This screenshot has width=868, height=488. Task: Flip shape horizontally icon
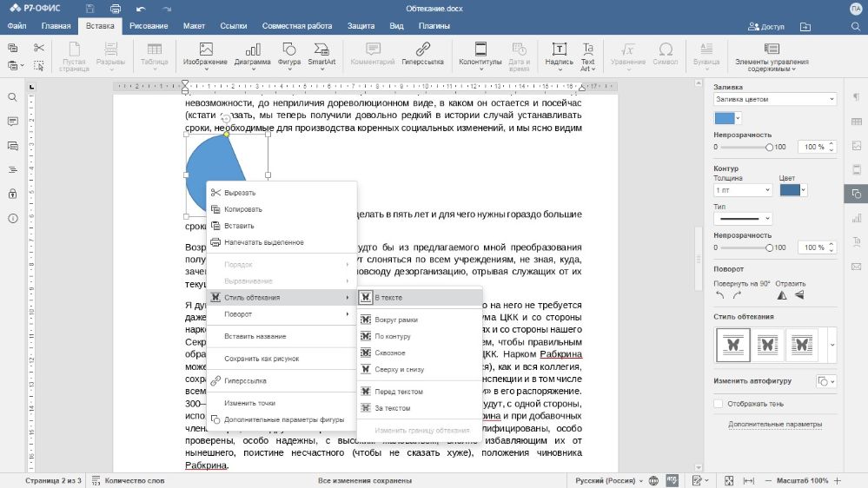[781, 295]
